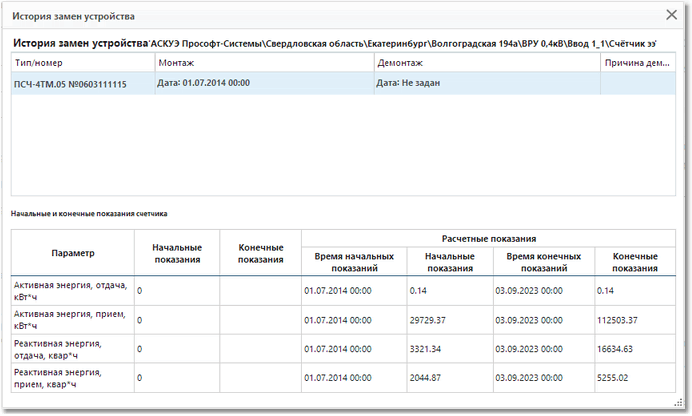Click the Параметр header in readings table
The image size is (692, 416).
[73, 253]
